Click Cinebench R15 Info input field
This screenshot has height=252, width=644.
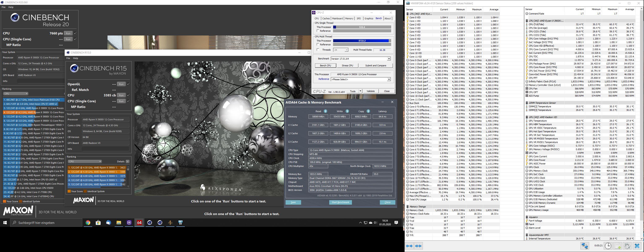[x=105, y=149]
